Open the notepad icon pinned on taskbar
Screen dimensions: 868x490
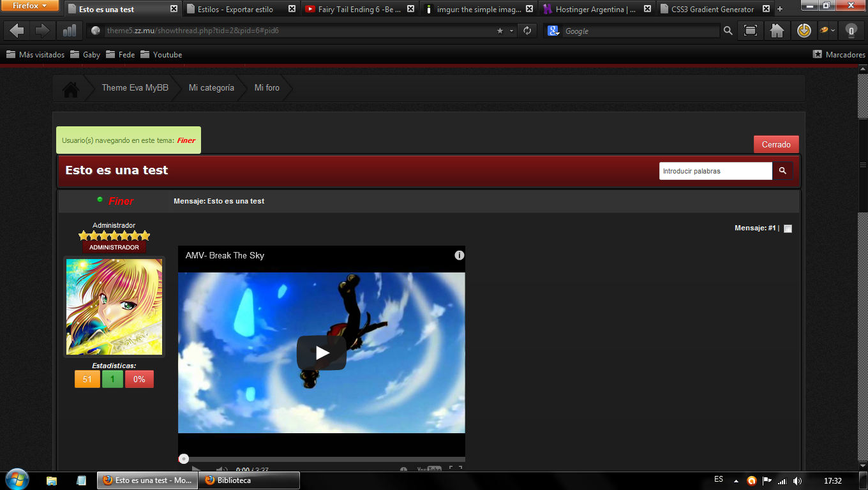pyautogui.click(x=81, y=480)
